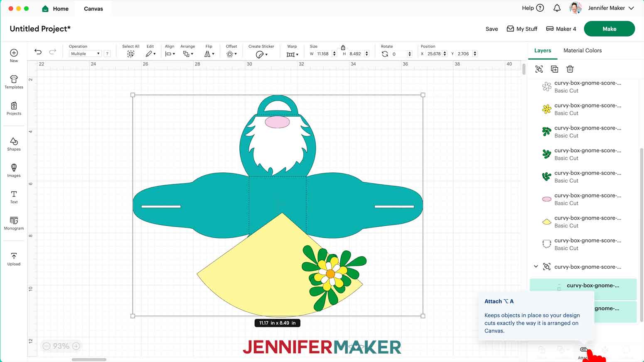Open the Flip dropdown
The image size is (644, 362).
pos(209,54)
